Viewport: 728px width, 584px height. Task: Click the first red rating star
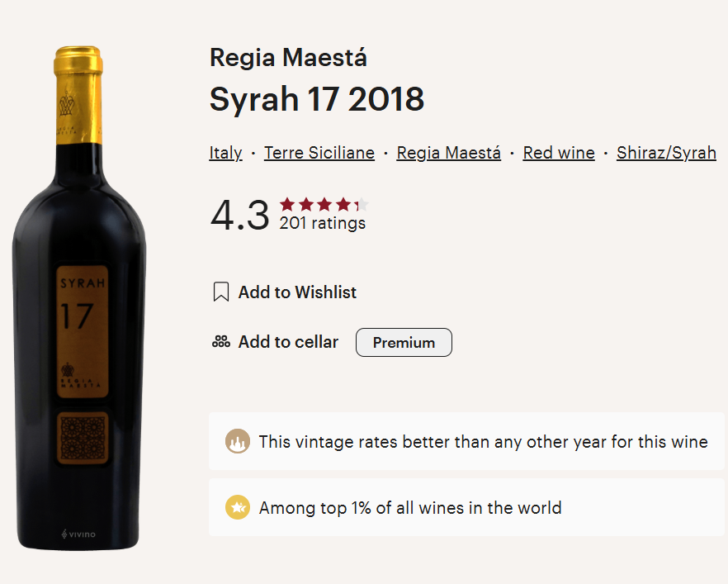coord(287,204)
